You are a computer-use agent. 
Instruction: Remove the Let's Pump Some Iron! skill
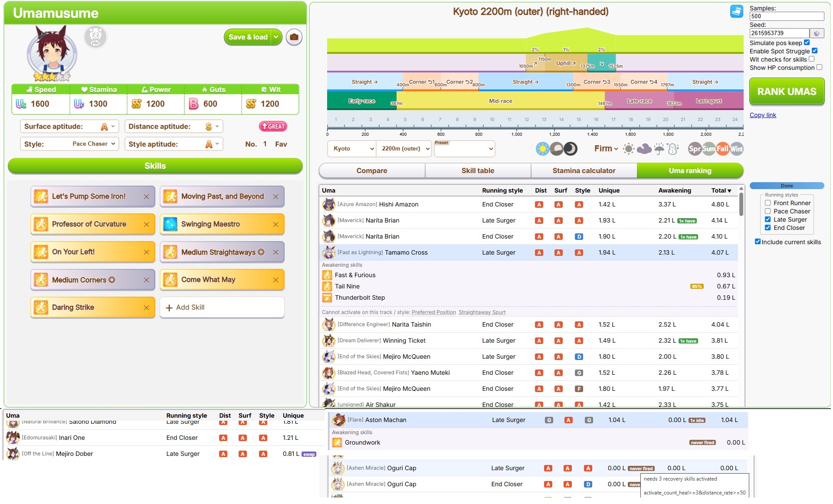coord(146,197)
